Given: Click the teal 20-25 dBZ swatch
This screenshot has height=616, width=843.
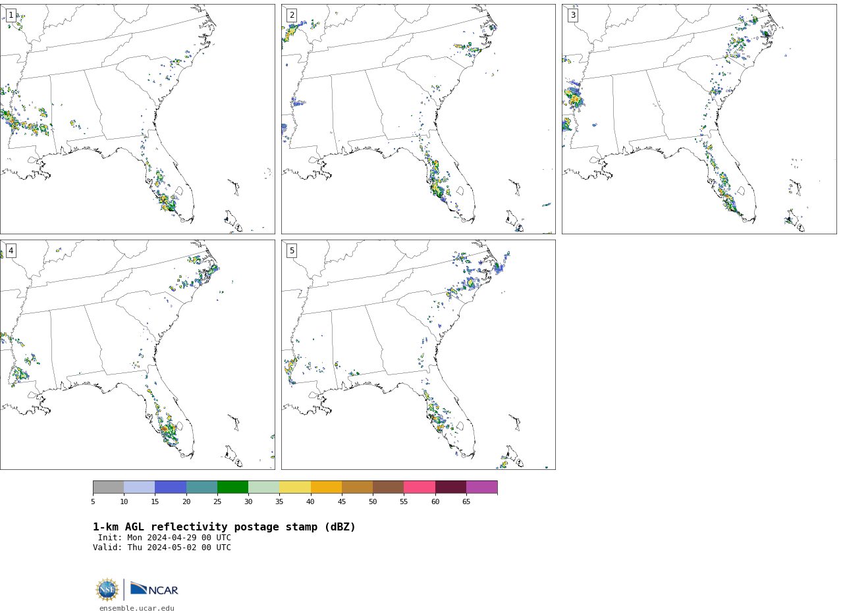Looking at the screenshot, I should coord(202,487).
